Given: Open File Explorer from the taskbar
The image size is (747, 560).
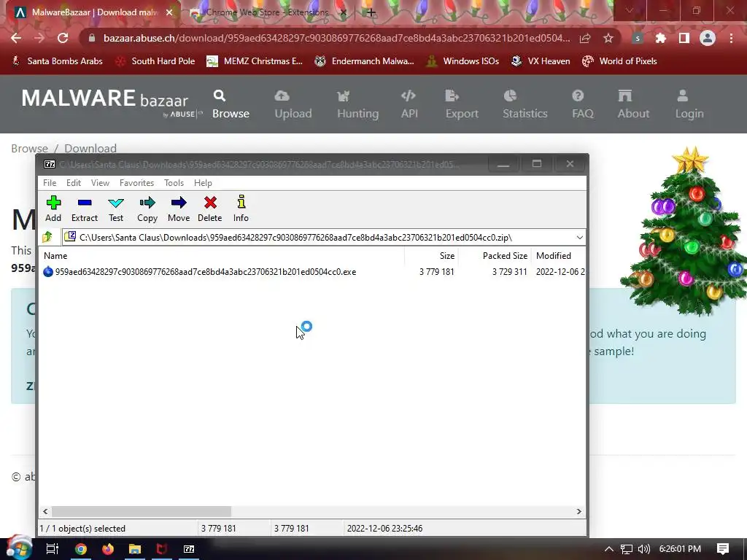Looking at the screenshot, I should pyautogui.click(x=135, y=549).
